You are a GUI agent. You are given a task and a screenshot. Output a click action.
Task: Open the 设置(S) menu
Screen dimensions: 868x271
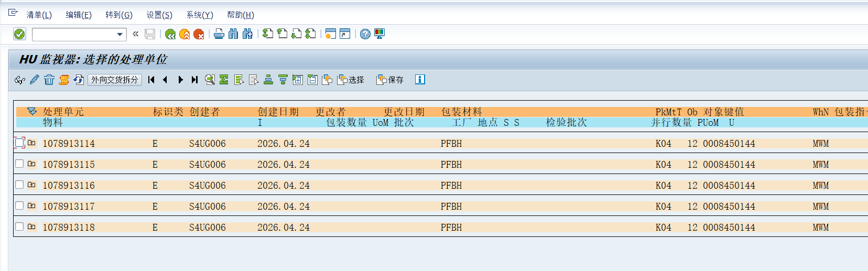(159, 15)
